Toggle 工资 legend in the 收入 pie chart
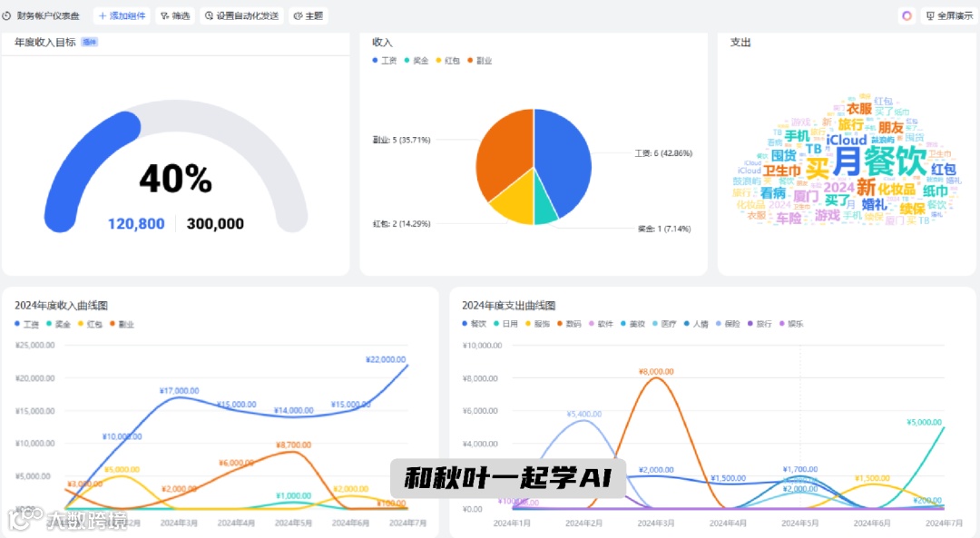This screenshot has height=538, width=980. click(x=385, y=61)
